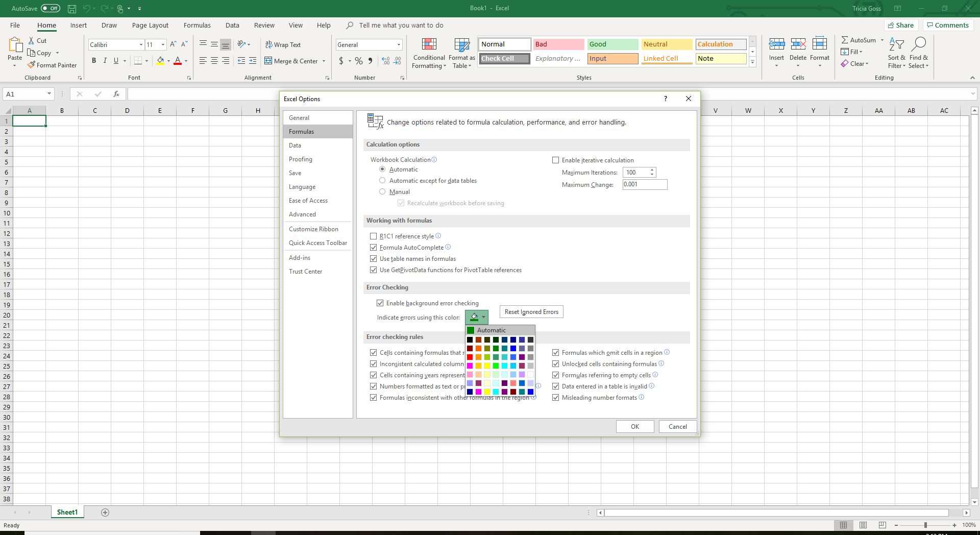Click the Share button

click(x=901, y=25)
